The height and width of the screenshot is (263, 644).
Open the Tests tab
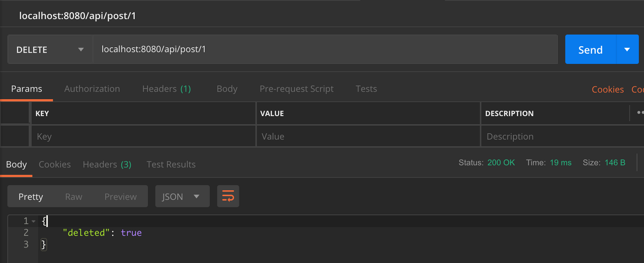366,89
